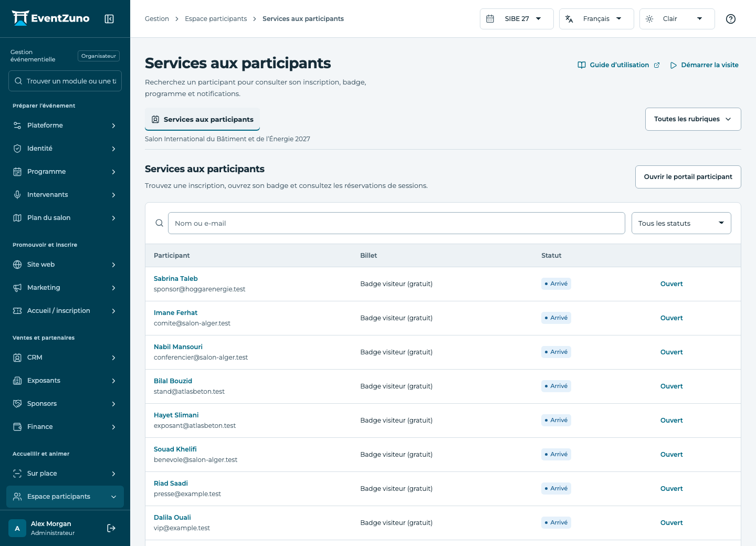The height and width of the screenshot is (546, 756).
Task: Click the Intervenants microphone icon
Action: point(17,195)
